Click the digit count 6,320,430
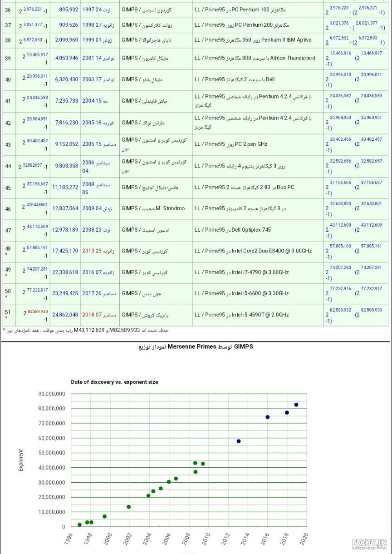Viewport: 392px width, 554px height. [67, 79]
